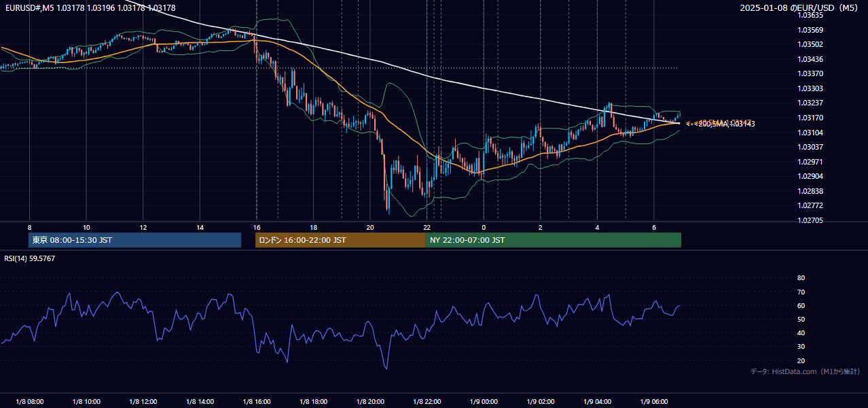Click the 1/9 02:00 time label
This screenshot has width=868, height=408.
click(x=541, y=401)
